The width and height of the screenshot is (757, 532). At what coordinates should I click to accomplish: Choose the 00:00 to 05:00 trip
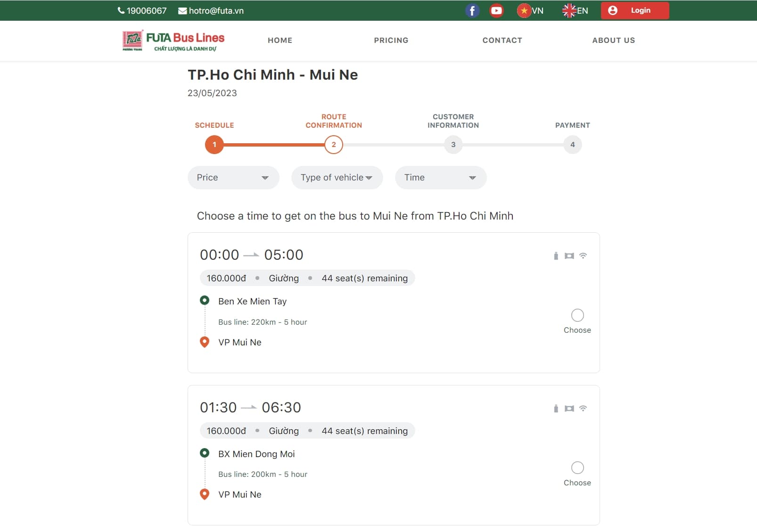point(577,315)
